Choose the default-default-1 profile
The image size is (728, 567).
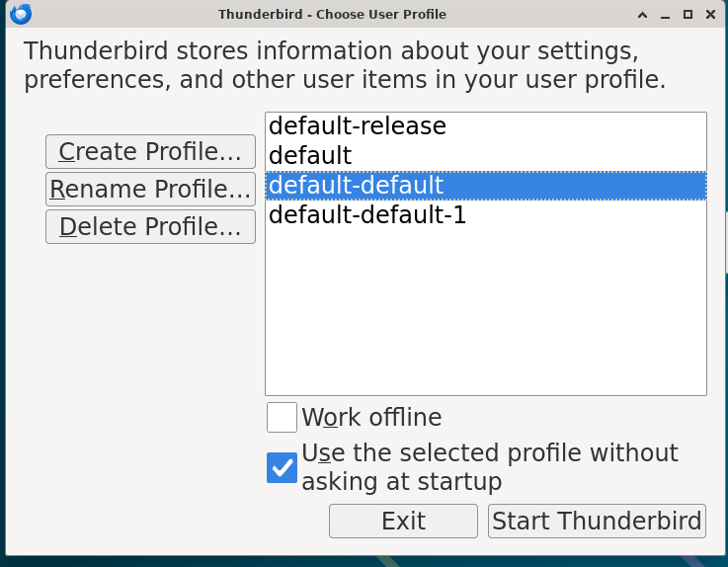tap(367, 215)
